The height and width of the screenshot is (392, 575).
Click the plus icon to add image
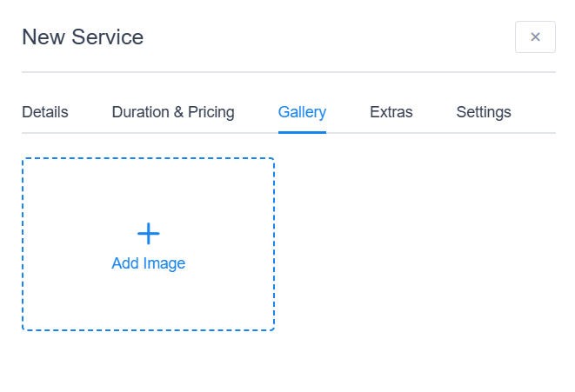click(149, 233)
